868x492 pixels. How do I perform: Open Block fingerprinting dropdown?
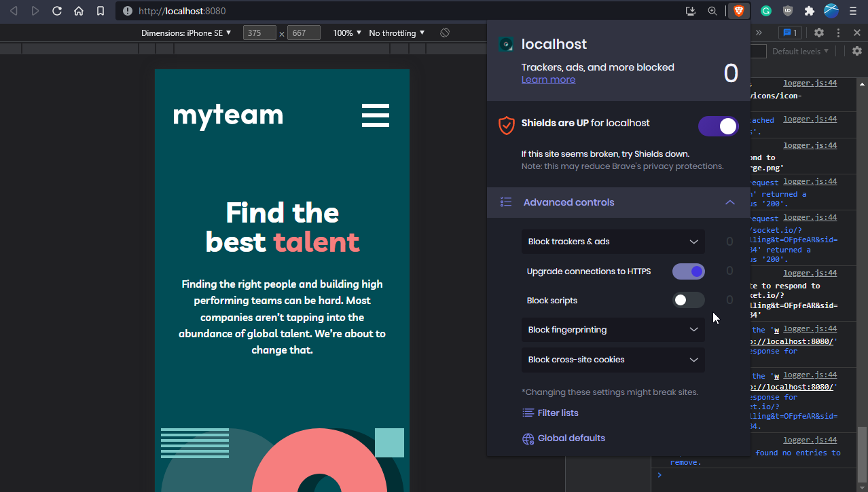point(613,330)
